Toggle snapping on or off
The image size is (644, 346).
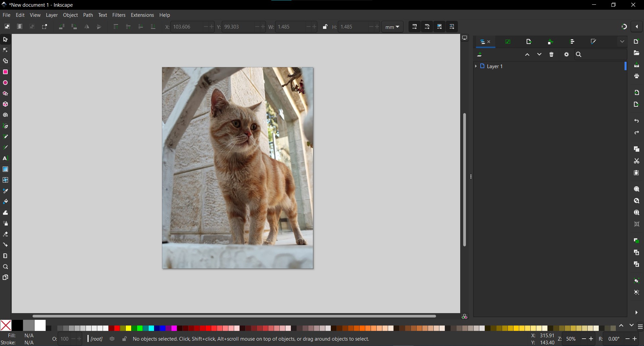pyautogui.click(x=624, y=27)
